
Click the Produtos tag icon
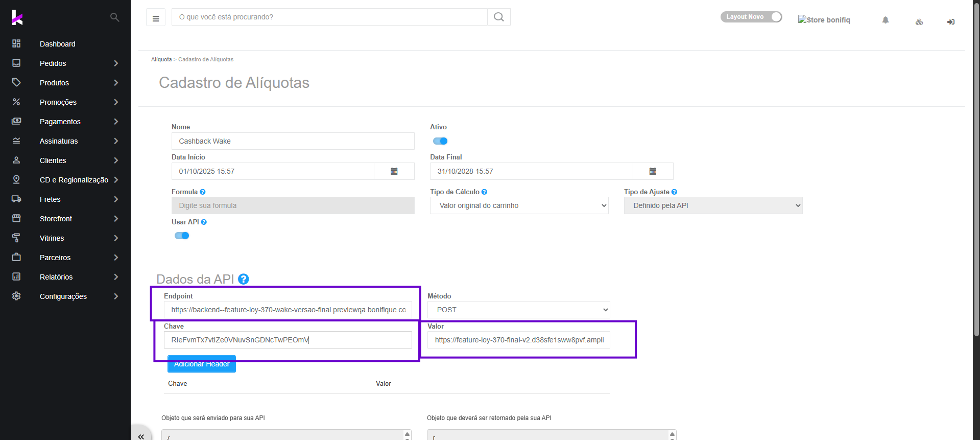click(x=16, y=83)
